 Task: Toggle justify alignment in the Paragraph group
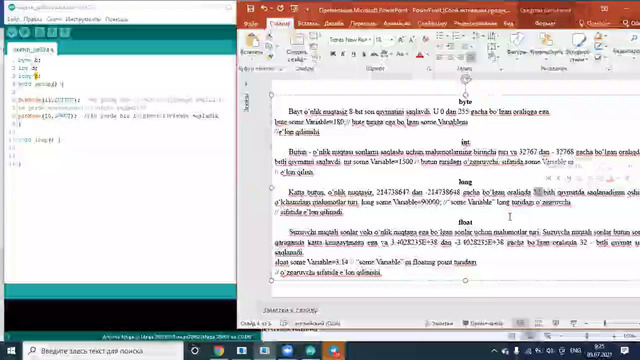[x=471, y=57]
